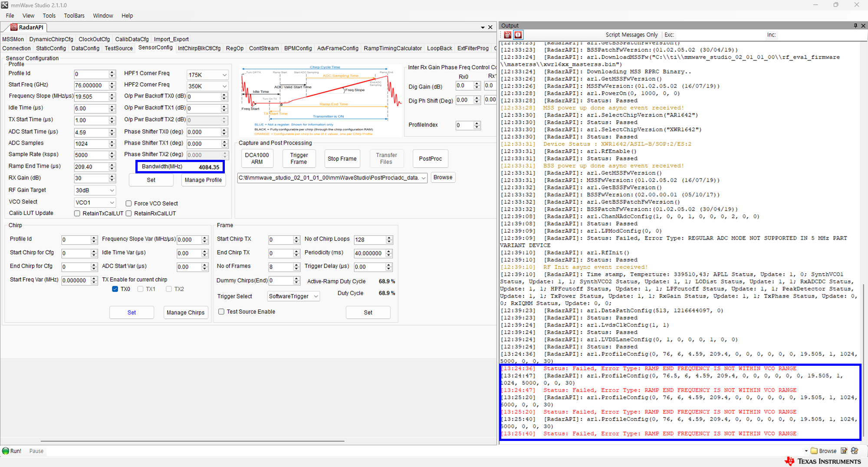Switch to the DynamicChirpCfg tab

click(x=51, y=39)
